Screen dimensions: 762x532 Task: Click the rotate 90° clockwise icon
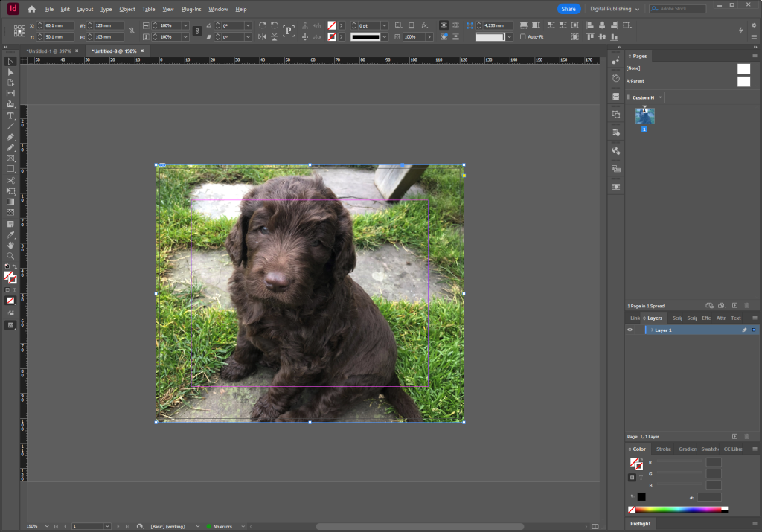pyautogui.click(x=262, y=25)
